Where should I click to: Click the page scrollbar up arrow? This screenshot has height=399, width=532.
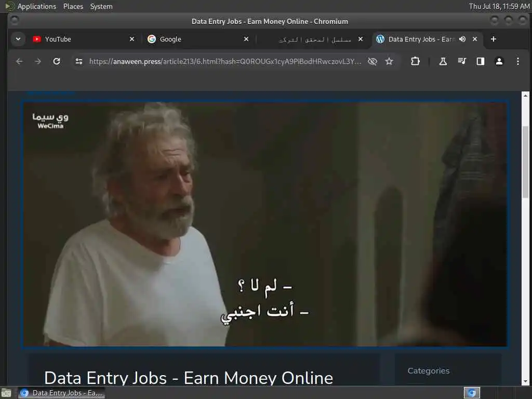pos(526,95)
